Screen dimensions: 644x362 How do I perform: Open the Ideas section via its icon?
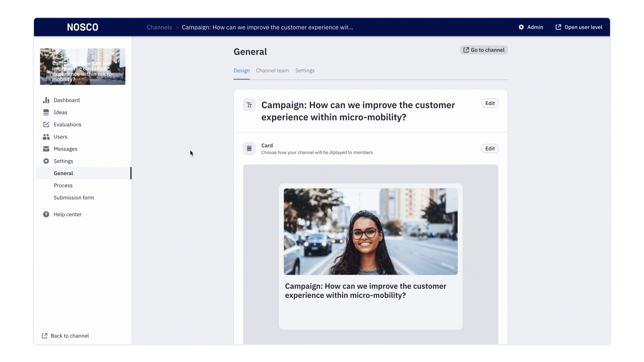46,112
